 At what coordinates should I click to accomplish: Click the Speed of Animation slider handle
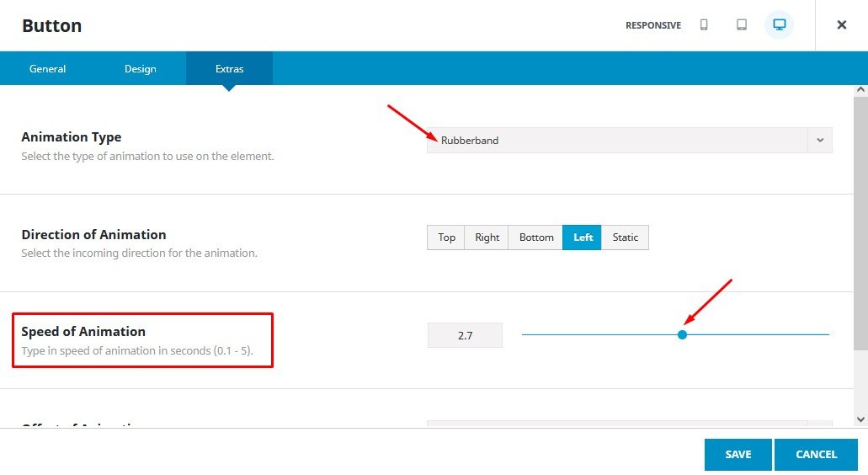click(682, 335)
